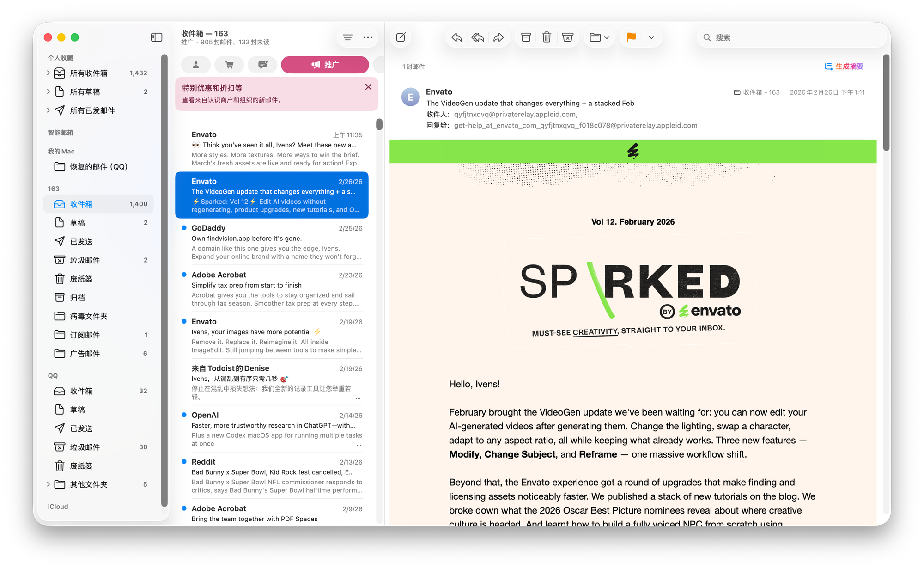This screenshot has width=924, height=569.
Task: Archive the selected email
Action: pos(526,37)
